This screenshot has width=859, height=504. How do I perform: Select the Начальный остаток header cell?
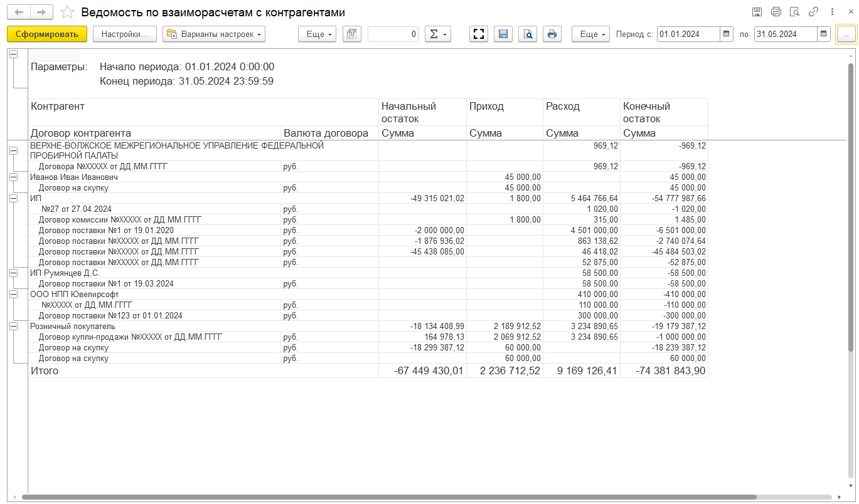click(x=422, y=112)
